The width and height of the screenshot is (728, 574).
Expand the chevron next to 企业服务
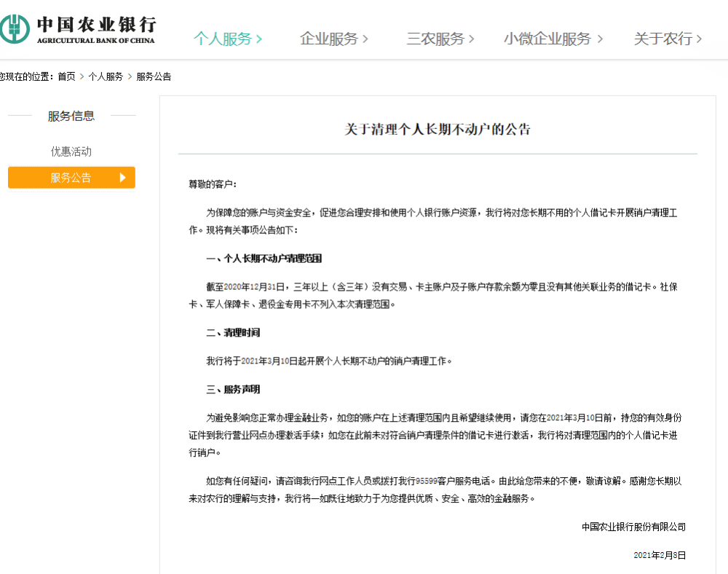(365, 39)
